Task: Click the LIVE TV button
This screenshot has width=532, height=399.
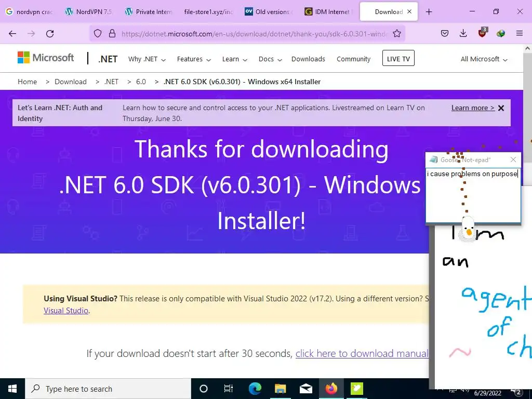Action: 398,58
